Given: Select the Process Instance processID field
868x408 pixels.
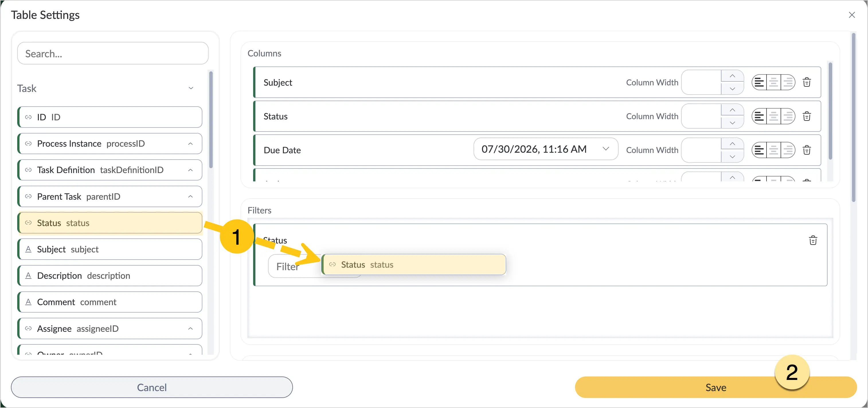Looking at the screenshot, I should click(110, 144).
